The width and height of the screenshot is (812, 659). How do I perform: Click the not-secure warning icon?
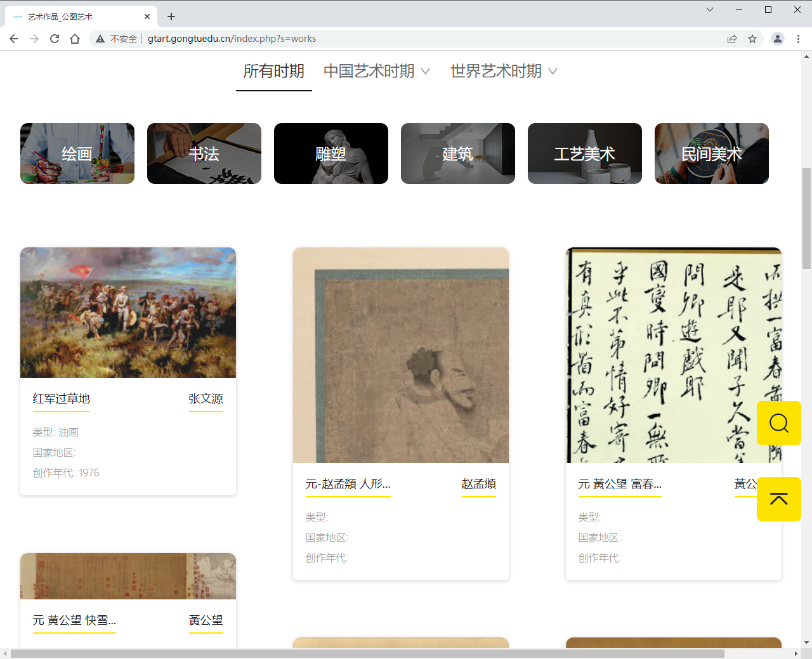pyautogui.click(x=100, y=39)
